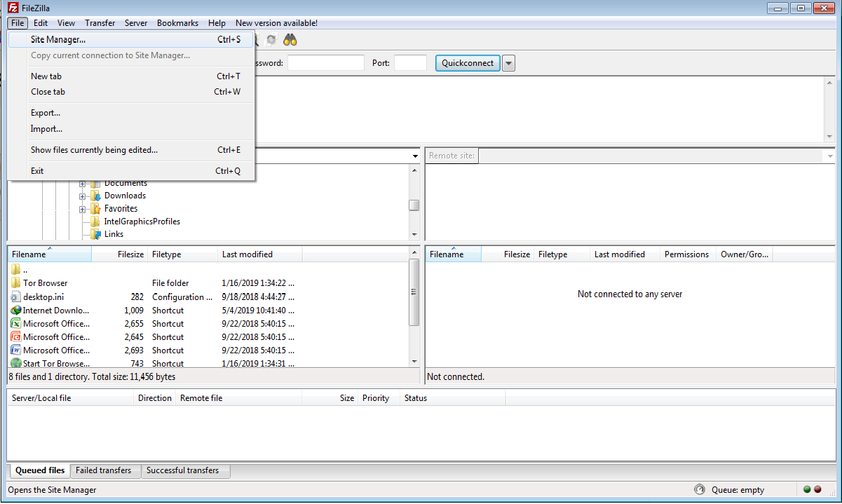Open the binoculars file search tool
Screen dimensions: 842x504
[x=290, y=40]
